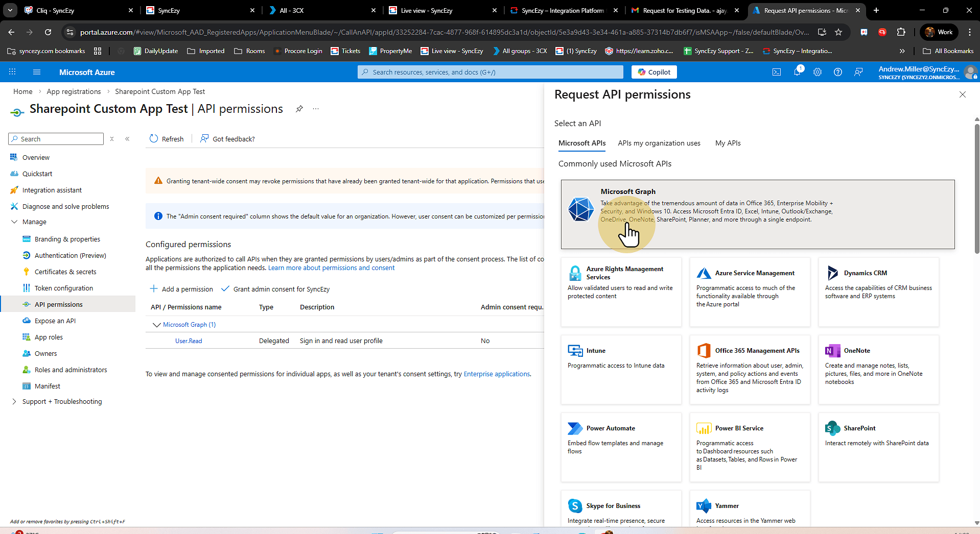The image size is (980, 534).
Task: Pin the API permissions blade
Action: (299, 109)
